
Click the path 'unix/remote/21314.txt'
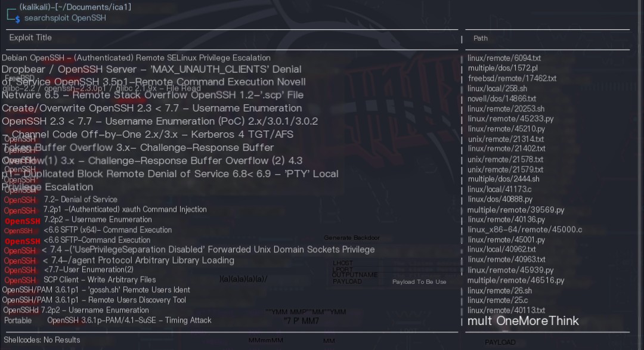pyautogui.click(x=506, y=140)
